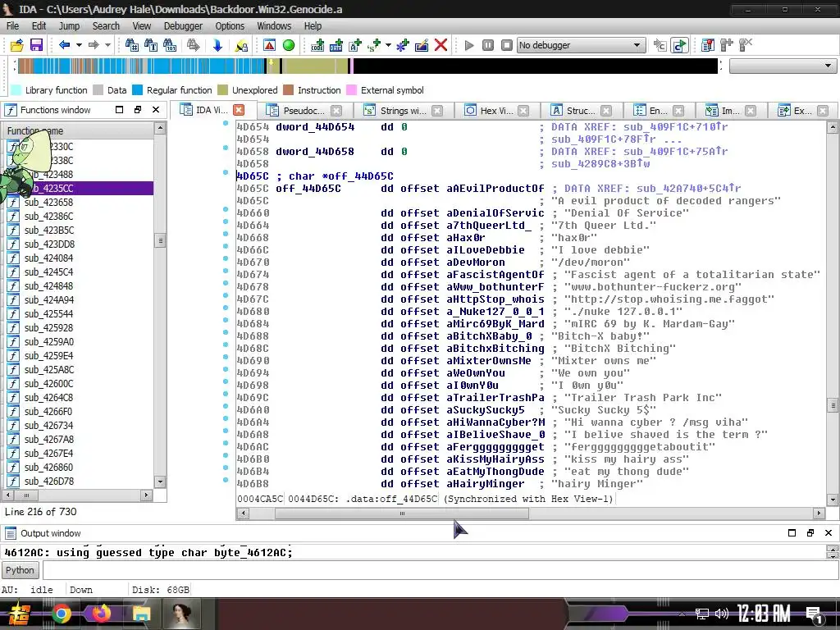Open the Options menu
This screenshot has width=840, height=630.
click(230, 25)
